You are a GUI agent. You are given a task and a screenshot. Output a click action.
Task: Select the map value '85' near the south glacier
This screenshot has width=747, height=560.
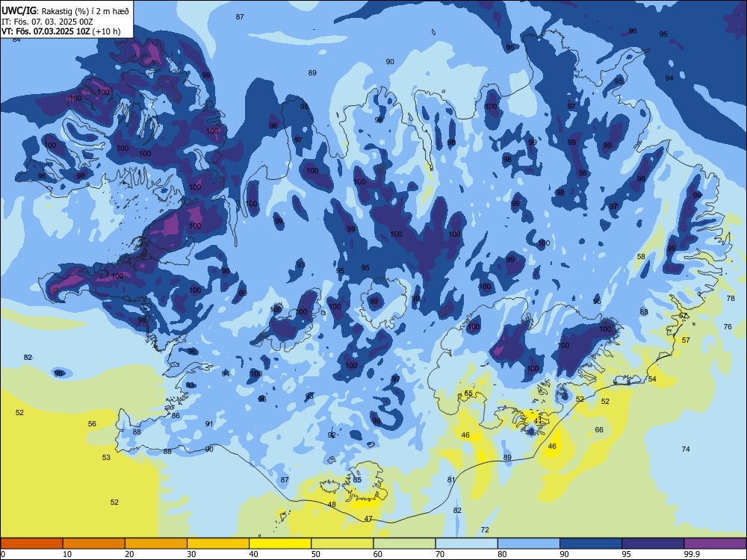pos(357,480)
